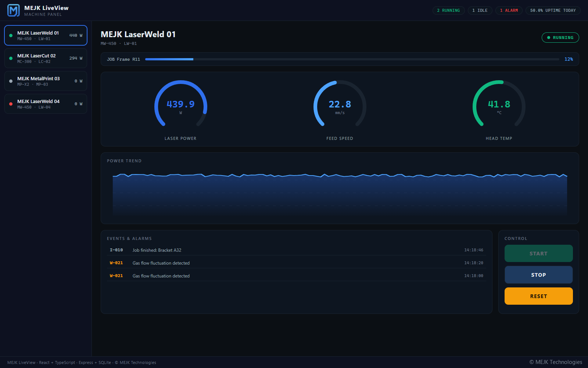Click green status dot of LaserWeld 01
This screenshot has height=368, width=588.
click(x=11, y=35)
